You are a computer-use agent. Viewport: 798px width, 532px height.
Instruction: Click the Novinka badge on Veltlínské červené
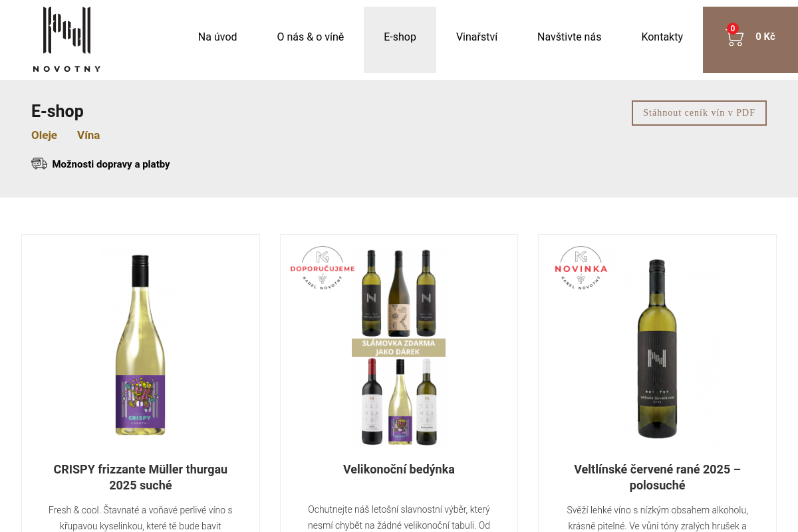click(x=581, y=269)
